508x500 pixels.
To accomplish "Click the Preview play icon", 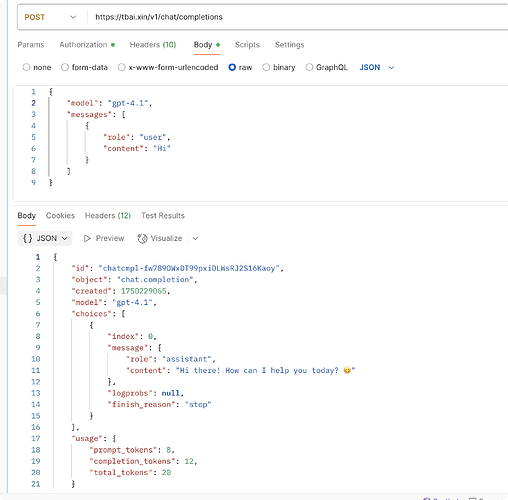I will pos(87,238).
